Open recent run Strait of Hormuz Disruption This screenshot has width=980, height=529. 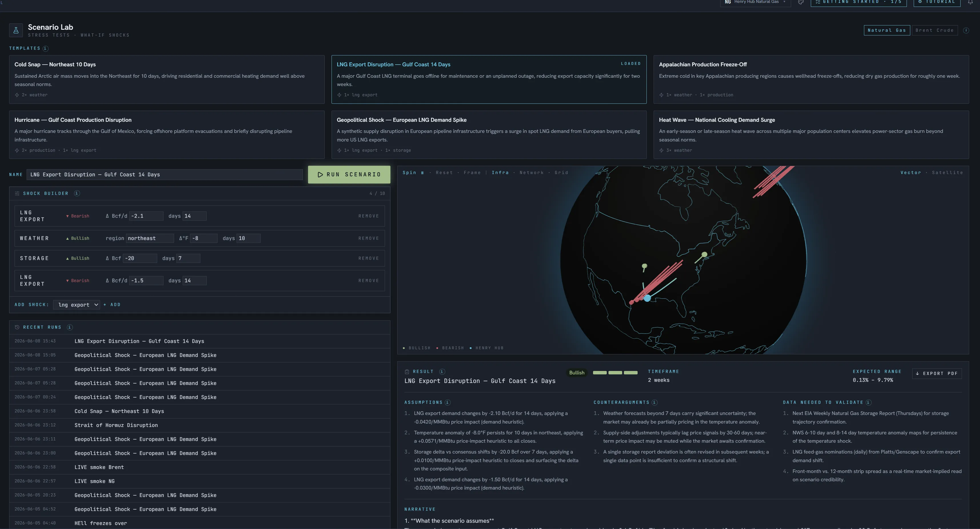click(x=199, y=425)
